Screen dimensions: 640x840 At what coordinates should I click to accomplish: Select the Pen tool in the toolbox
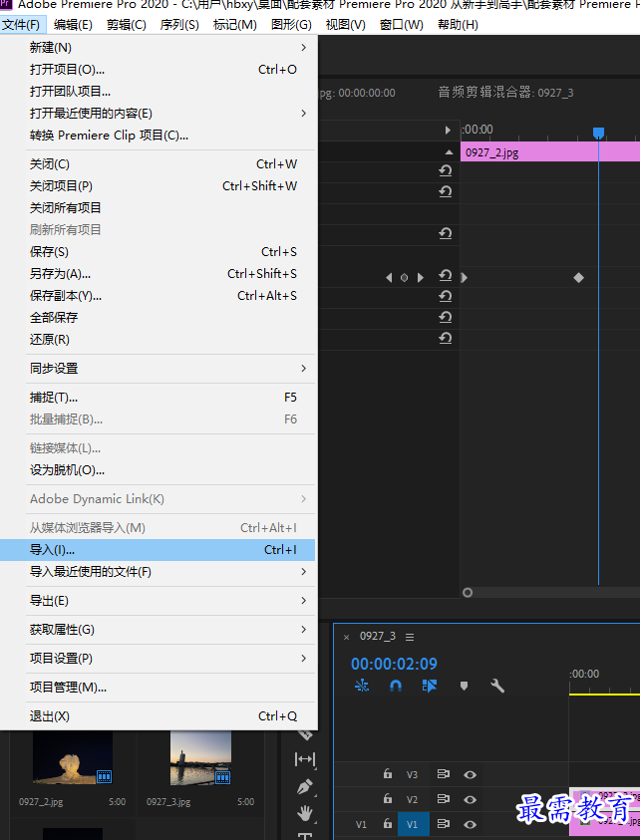[x=305, y=786]
